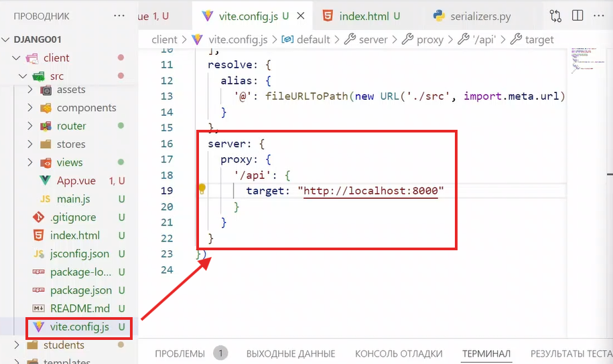Expand the students folder

click(64, 345)
